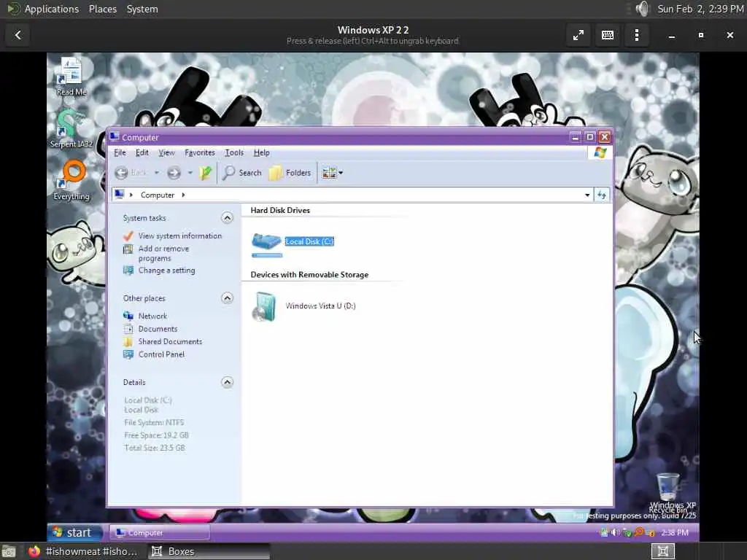The height and width of the screenshot is (560, 747).
Task: Open the Help menu
Action: [262, 153]
